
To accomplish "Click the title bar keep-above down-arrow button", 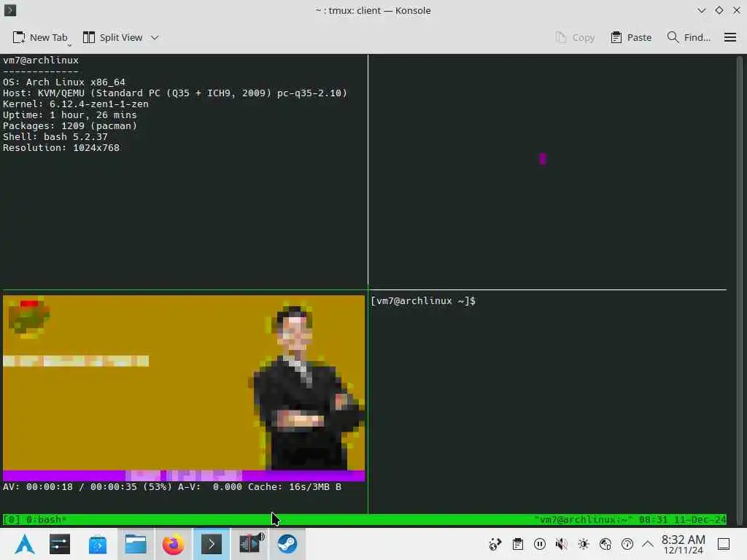I will point(701,10).
